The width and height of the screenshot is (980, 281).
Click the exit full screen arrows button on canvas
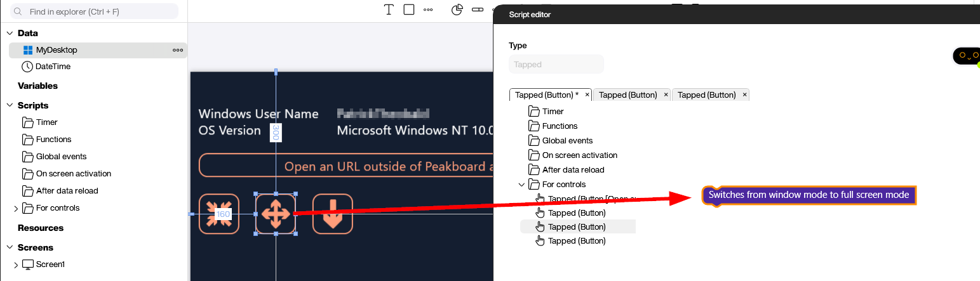coord(218,214)
